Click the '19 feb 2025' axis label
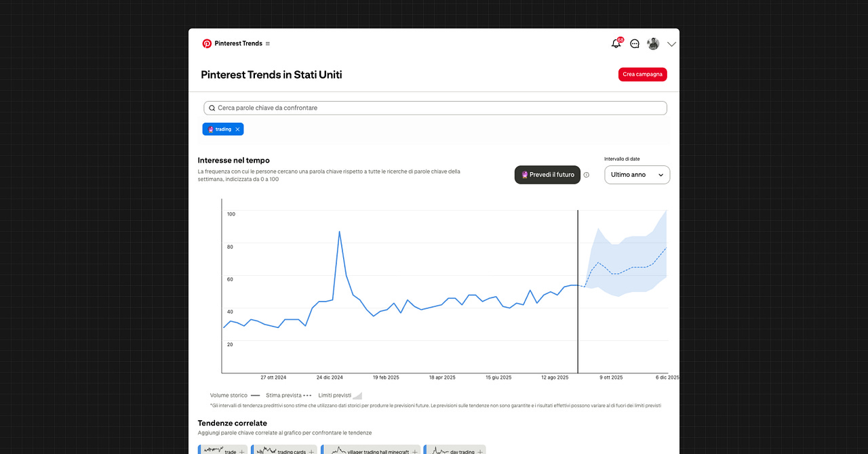The image size is (868, 454). pyautogui.click(x=386, y=377)
